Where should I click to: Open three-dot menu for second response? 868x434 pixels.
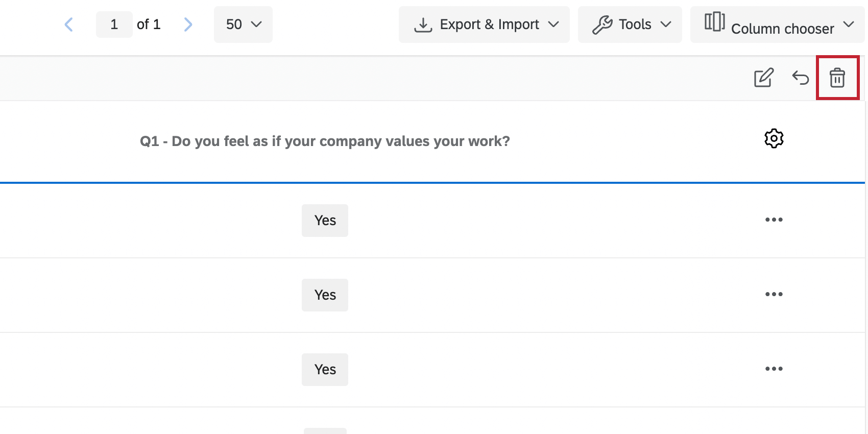pos(774,294)
